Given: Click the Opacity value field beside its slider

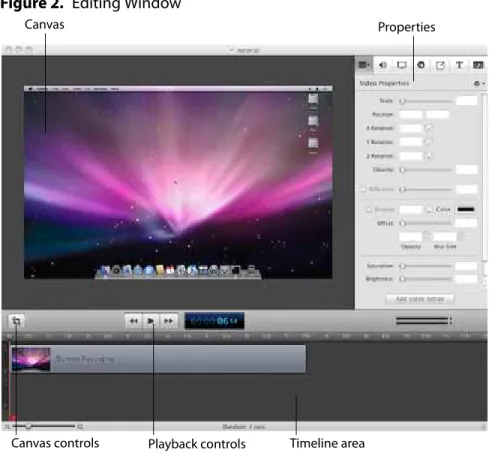Looking at the screenshot, I should pos(466,169).
